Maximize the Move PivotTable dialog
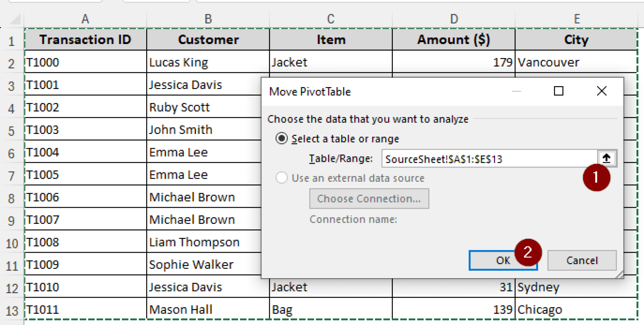 click(558, 91)
